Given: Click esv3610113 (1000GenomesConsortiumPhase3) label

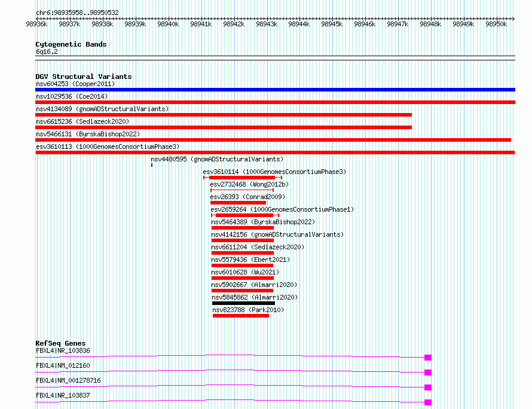Looking at the screenshot, I should [x=108, y=146].
